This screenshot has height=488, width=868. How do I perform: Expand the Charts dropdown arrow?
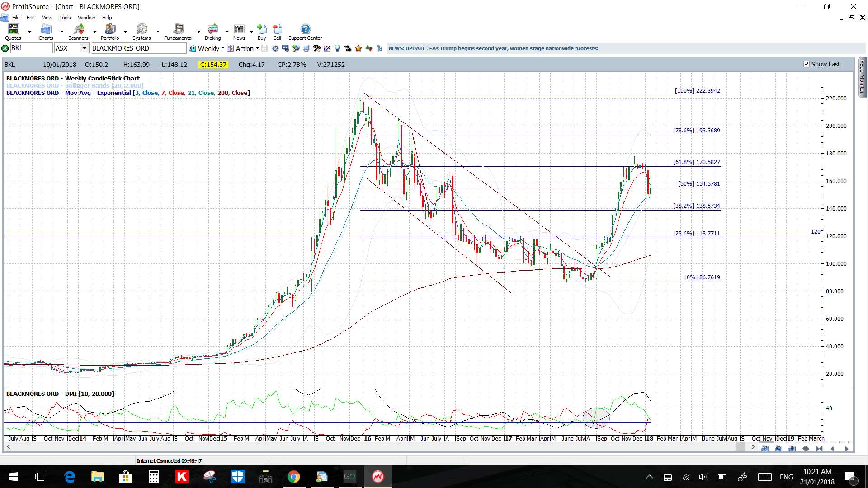[62, 32]
